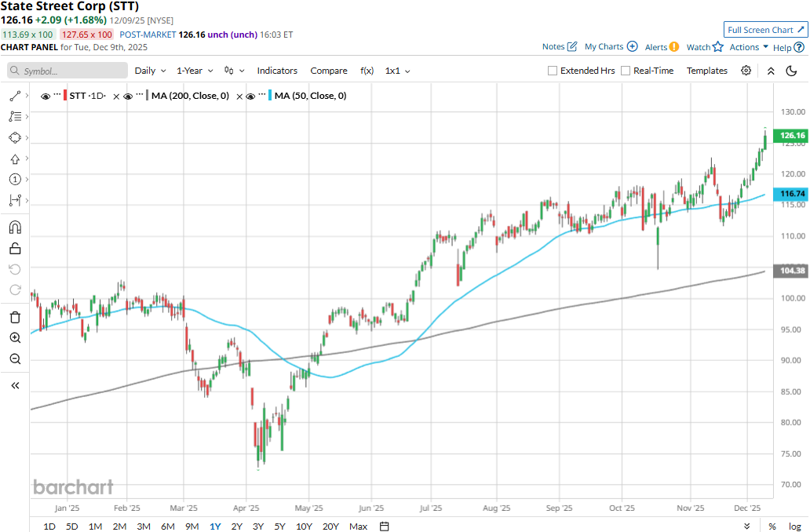Enable the Real-Time checkbox
This screenshot has height=532, width=810.
(626, 71)
